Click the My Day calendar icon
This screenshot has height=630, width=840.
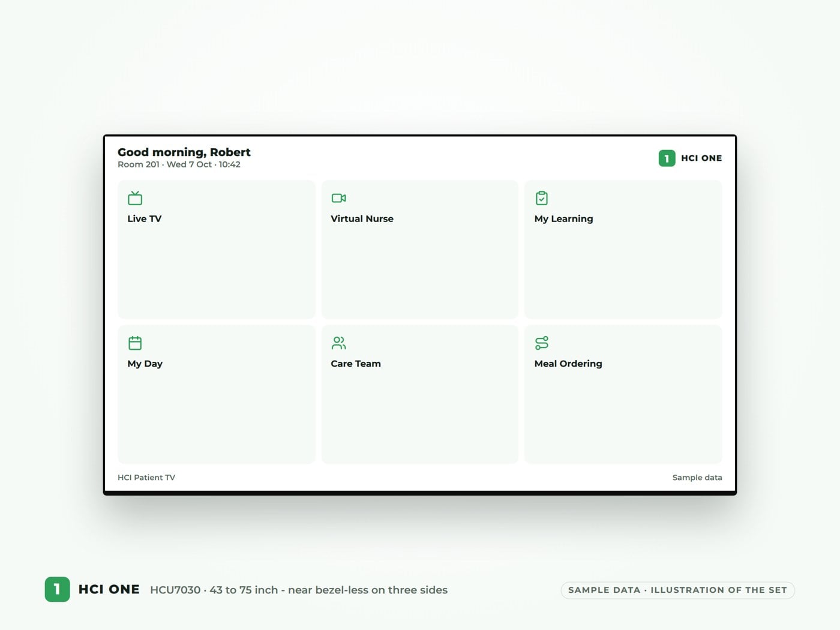[x=135, y=343]
